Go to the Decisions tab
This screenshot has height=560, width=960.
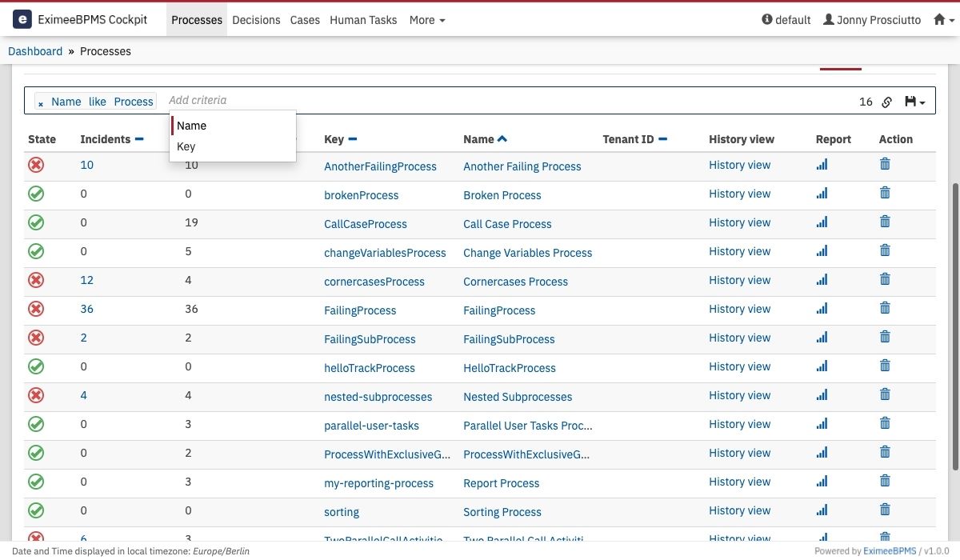[256, 20]
